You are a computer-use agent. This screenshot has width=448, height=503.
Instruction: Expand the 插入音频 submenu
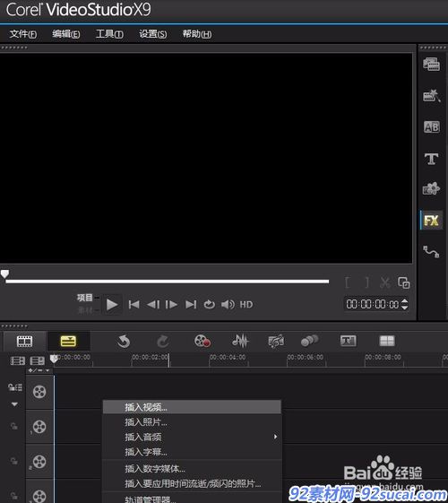[x=192, y=437]
